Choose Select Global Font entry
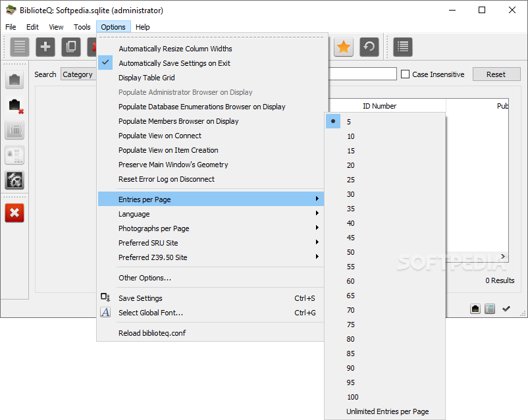The image size is (528, 420). click(211, 313)
